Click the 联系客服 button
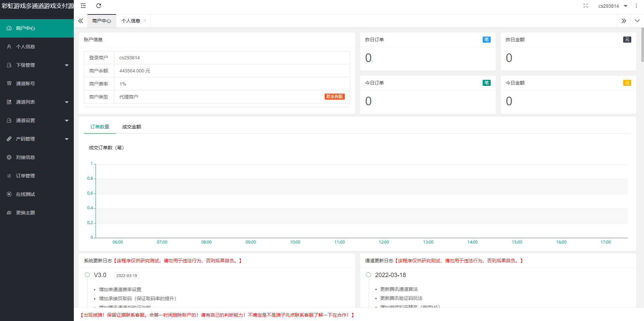644x321 pixels. 334,97
